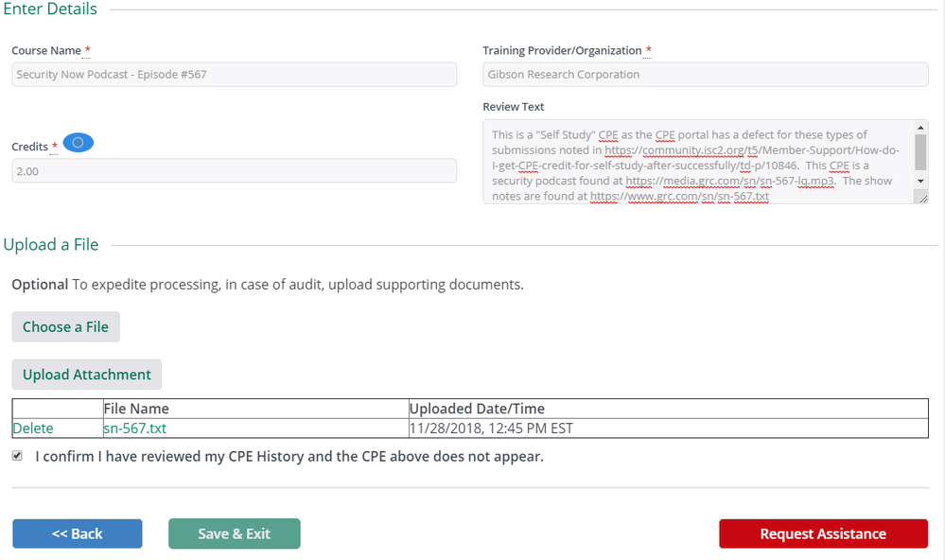Click the Uploaded Date/Time column header
945x560 pixels.
click(x=477, y=409)
